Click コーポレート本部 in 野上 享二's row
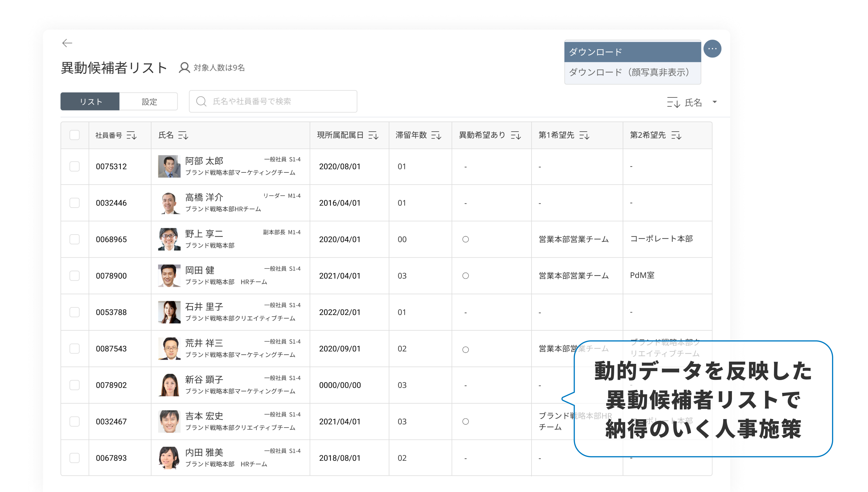868x492 pixels. point(661,239)
